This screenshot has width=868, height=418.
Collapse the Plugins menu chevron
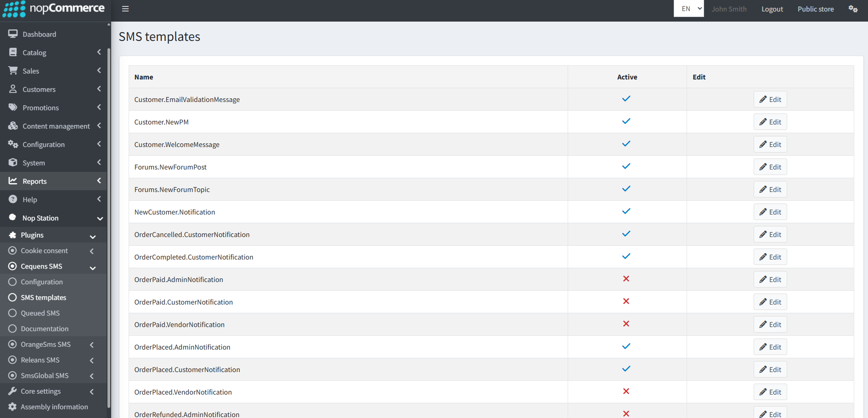click(92, 237)
